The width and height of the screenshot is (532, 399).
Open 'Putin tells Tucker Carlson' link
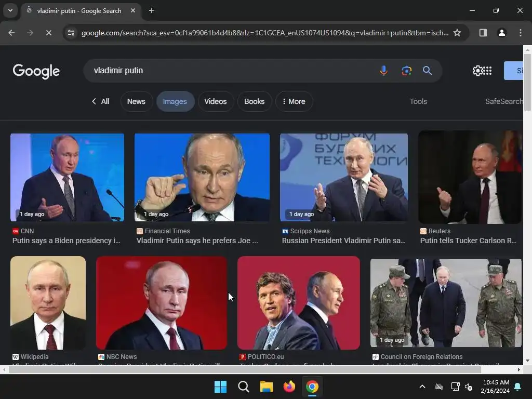(468, 241)
